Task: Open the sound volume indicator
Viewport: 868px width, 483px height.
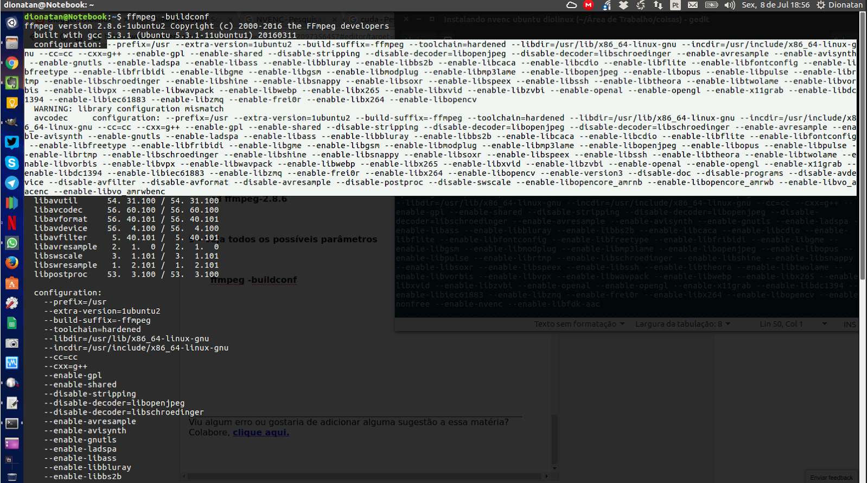Action: tap(730, 5)
